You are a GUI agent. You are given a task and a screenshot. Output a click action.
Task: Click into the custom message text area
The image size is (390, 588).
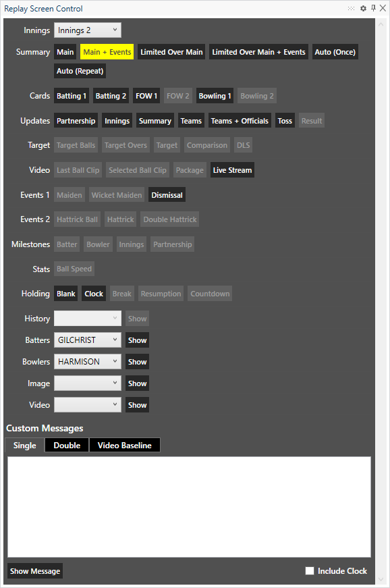189,506
